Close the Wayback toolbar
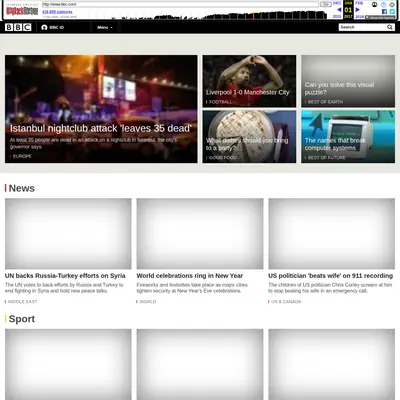 (x=392, y=4)
